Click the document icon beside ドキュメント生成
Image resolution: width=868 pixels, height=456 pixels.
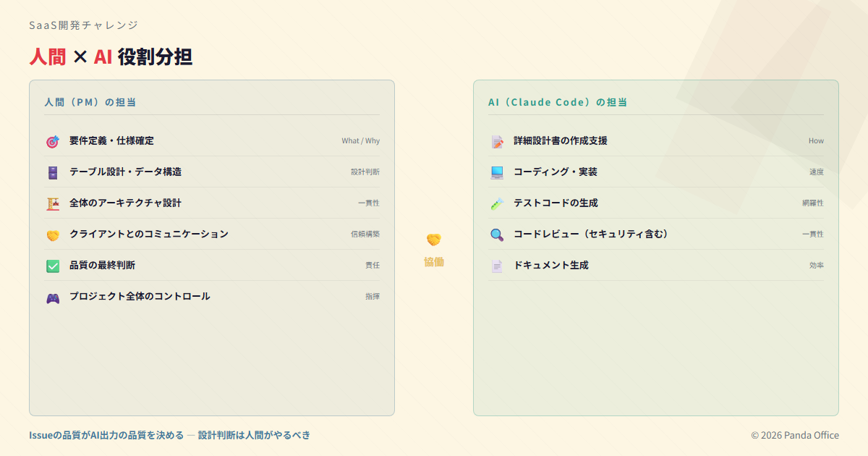[x=497, y=266]
